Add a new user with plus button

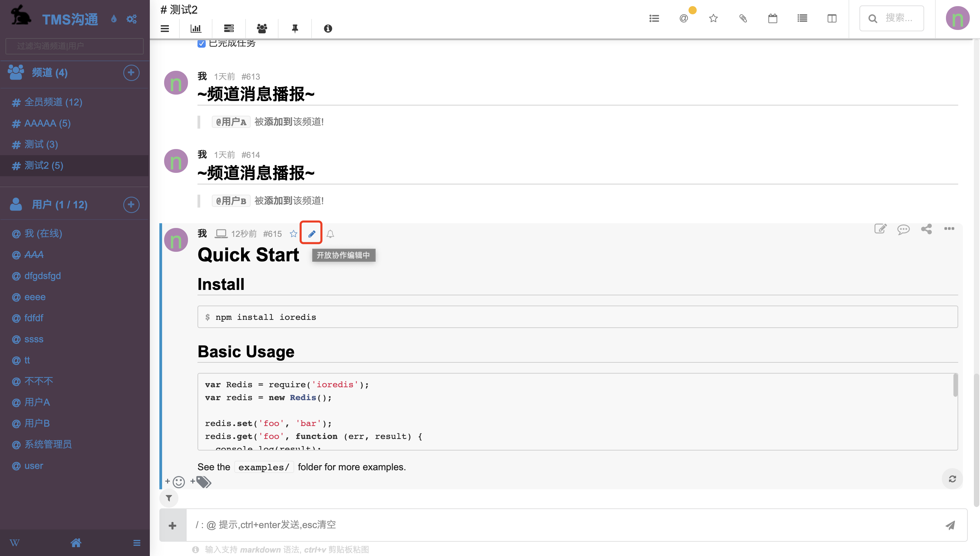131,204
